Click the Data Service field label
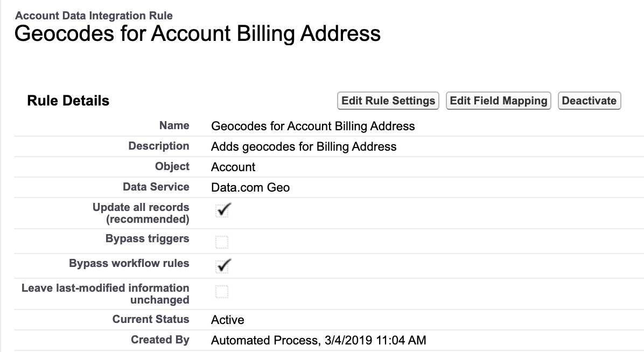The image size is (644, 352). 156,187
